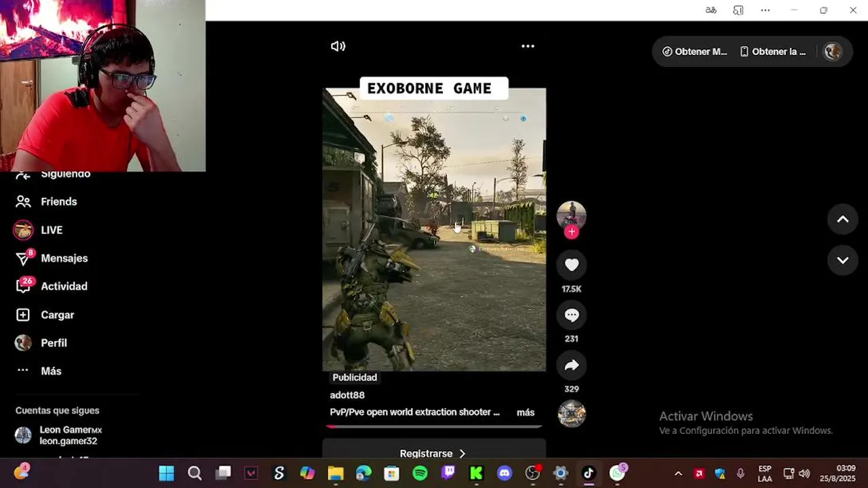Mute the video with the speaker icon
This screenshot has height=488, width=868.
pos(338,46)
